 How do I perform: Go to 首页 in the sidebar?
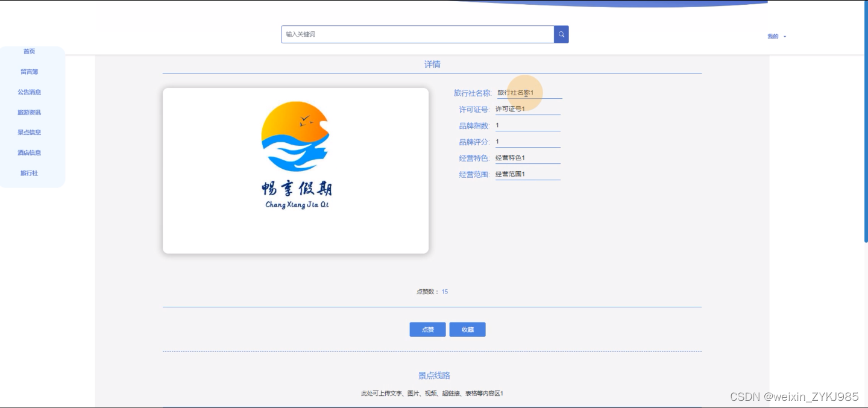(x=29, y=52)
